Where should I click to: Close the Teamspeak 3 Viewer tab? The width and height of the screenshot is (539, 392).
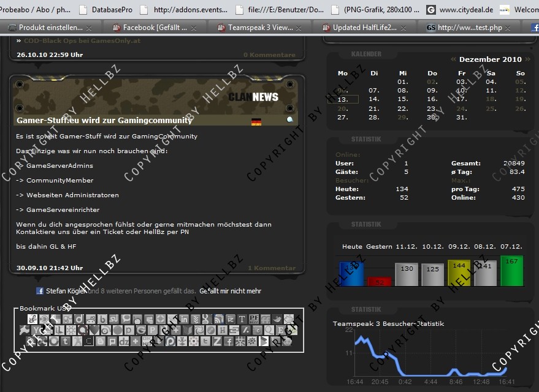[301, 28]
